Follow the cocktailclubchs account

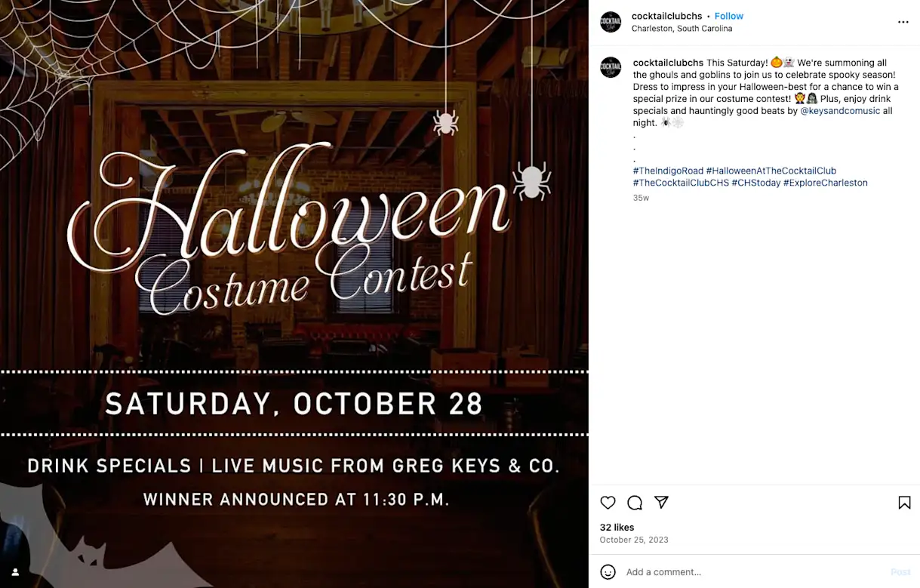tap(729, 16)
